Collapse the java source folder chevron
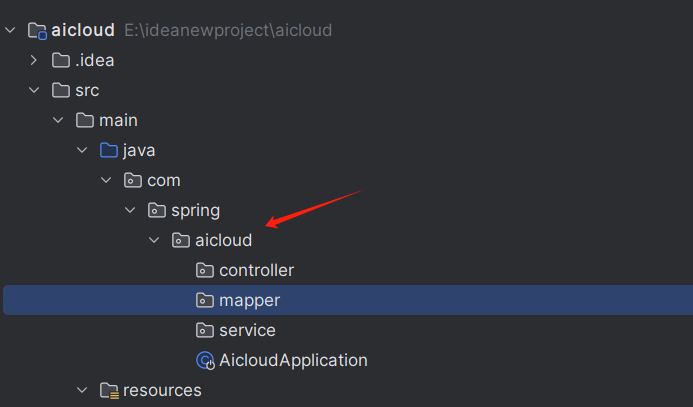 (x=82, y=150)
